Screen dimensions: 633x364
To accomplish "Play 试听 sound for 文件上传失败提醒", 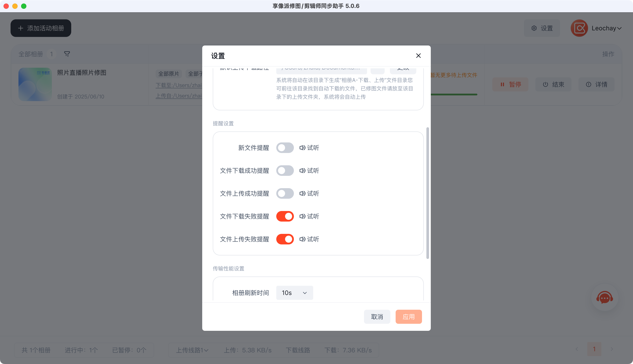I will click(309, 239).
